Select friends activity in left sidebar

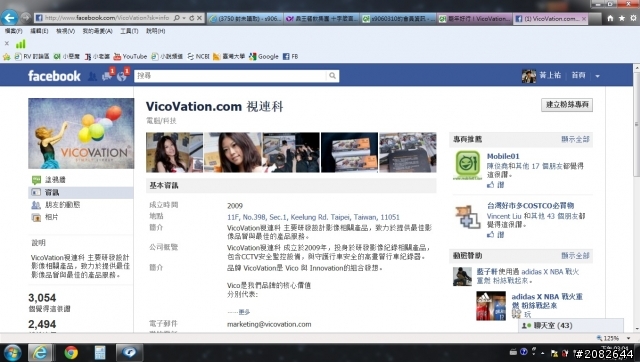[62, 205]
